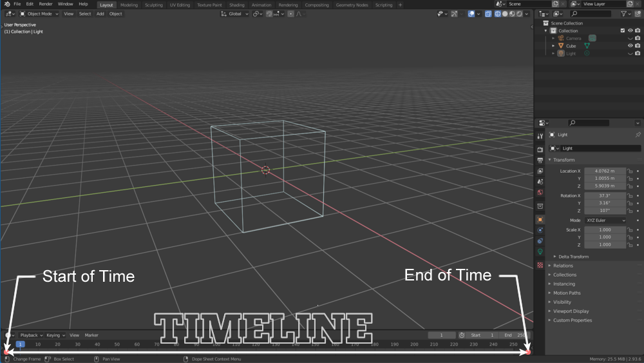Click the Location Y value field
Screen dimensions: 644x363
pyautogui.click(x=605, y=179)
